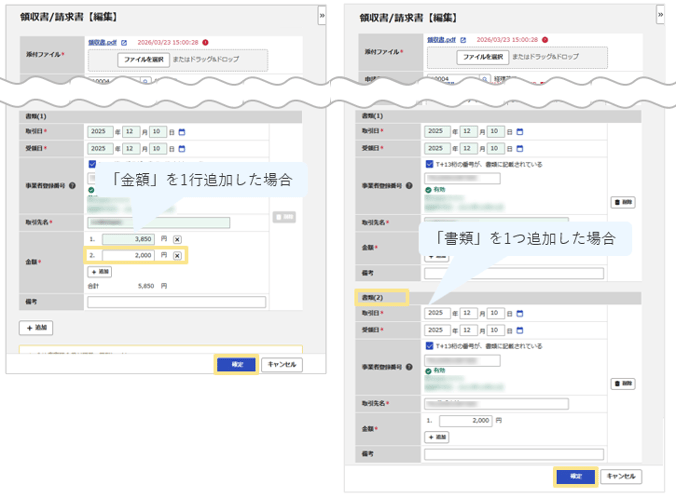Click 受領日 month field in right dialog 書類(1)
Image resolution: width=676 pixels, height=498 pixels.
(469, 148)
